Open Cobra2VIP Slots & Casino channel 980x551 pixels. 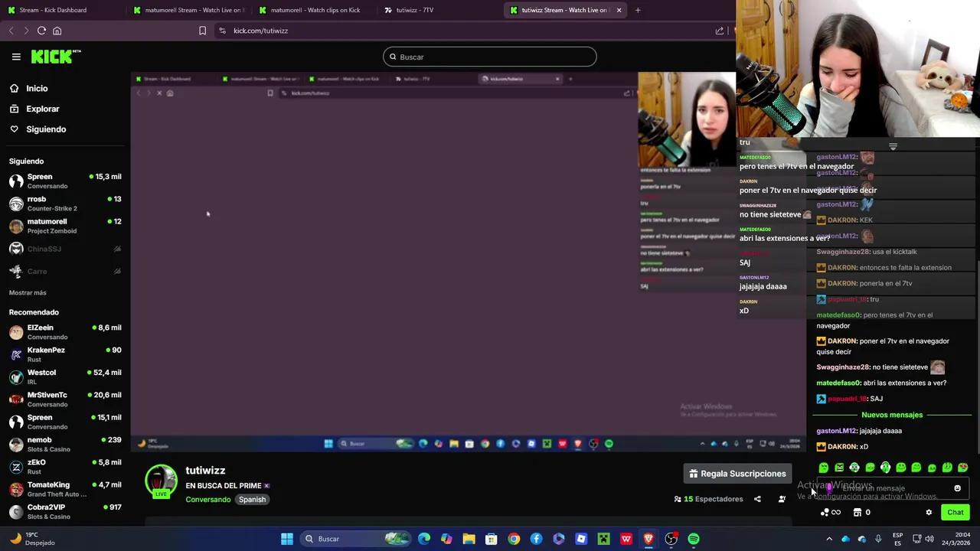point(65,511)
